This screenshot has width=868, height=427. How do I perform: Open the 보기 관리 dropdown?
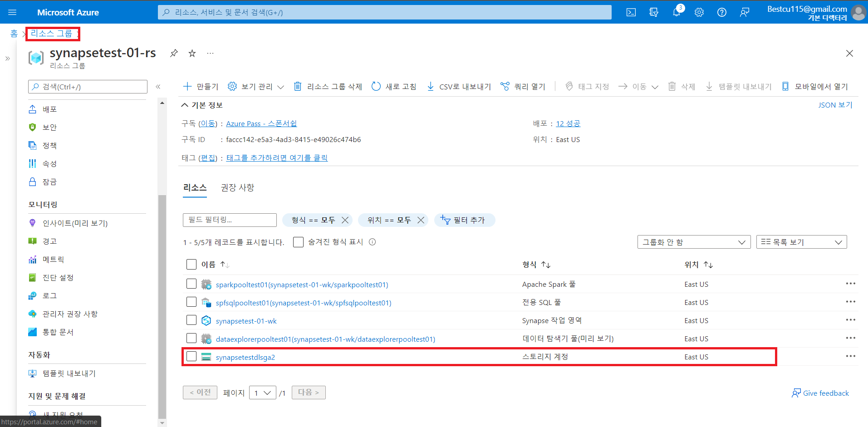click(x=256, y=87)
